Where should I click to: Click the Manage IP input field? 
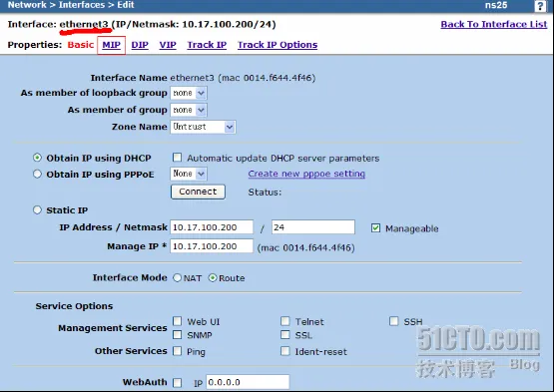212,246
